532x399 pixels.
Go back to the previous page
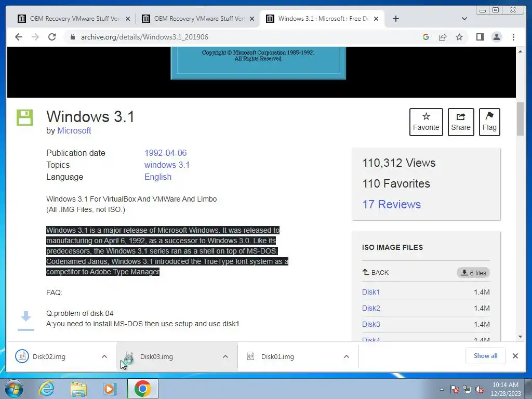coord(19,37)
